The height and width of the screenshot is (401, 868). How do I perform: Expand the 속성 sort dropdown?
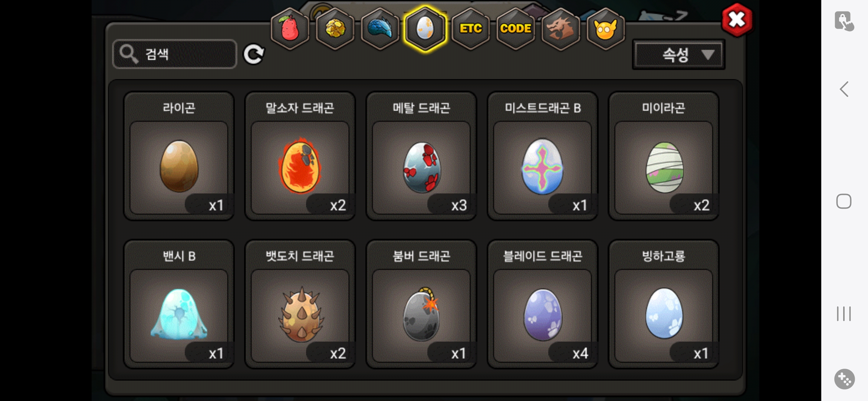click(678, 55)
